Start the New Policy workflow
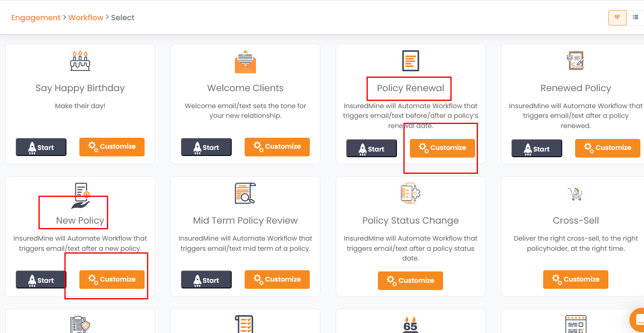 click(41, 280)
